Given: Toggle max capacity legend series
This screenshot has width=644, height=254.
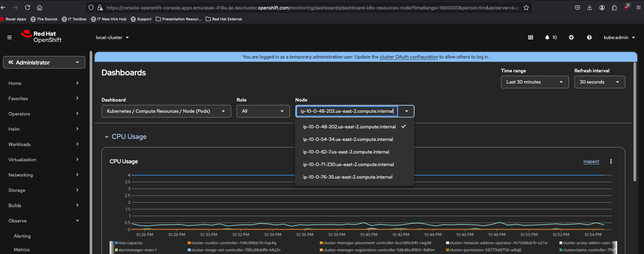Looking at the screenshot, I should 130,243.
